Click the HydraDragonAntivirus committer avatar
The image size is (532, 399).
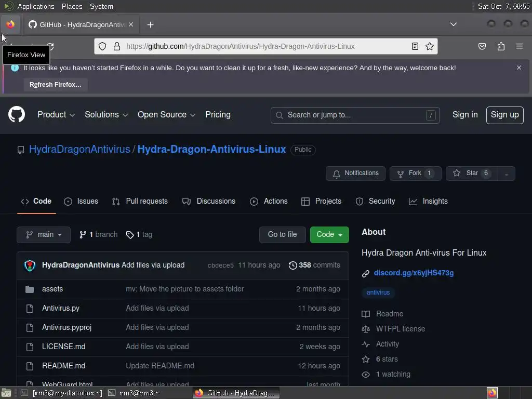point(30,265)
